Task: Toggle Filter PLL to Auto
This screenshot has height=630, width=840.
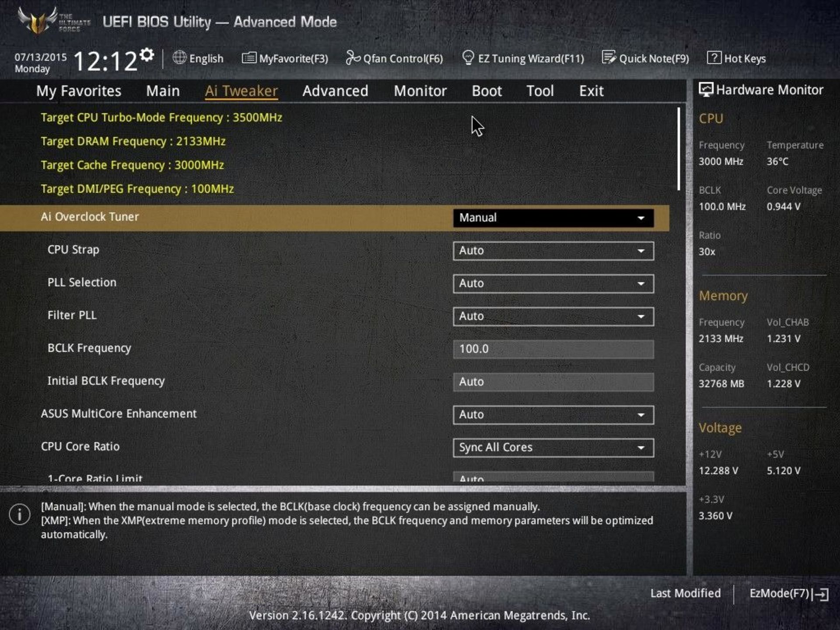Action: point(552,316)
